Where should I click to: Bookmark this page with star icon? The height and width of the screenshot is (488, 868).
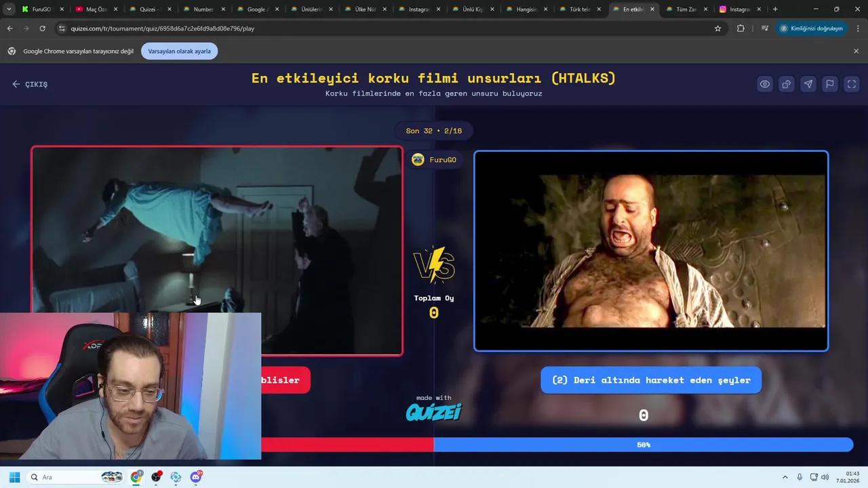click(x=717, y=28)
